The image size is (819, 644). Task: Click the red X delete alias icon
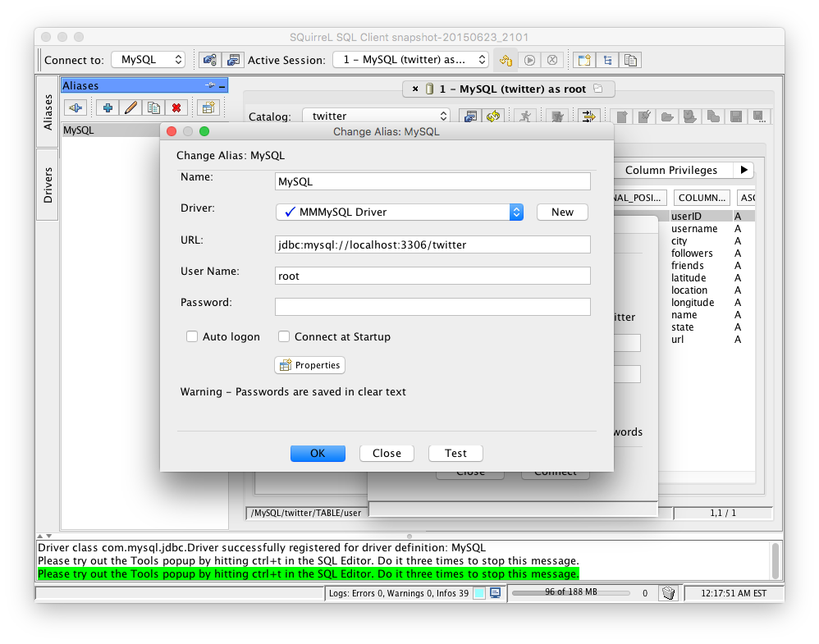coord(176,107)
